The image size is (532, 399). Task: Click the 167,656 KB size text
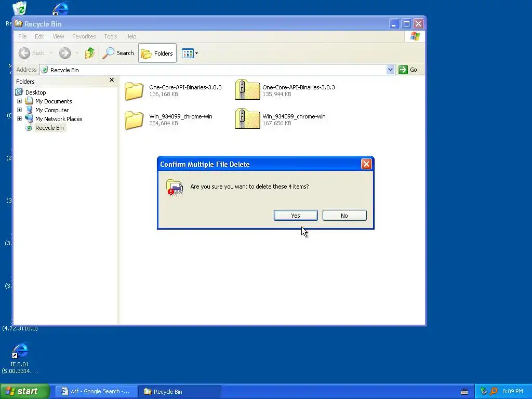pyautogui.click(x=277, y=123)
